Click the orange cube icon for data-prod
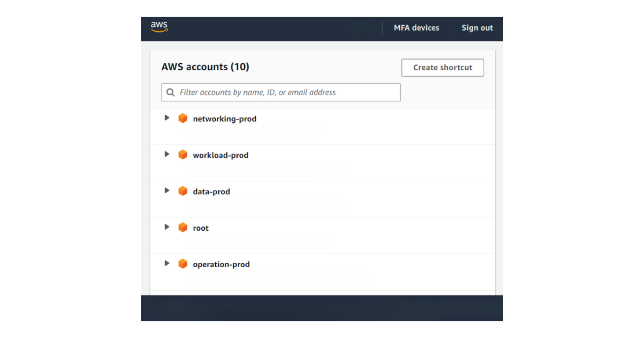644x338 pixels. pos(183,191)
